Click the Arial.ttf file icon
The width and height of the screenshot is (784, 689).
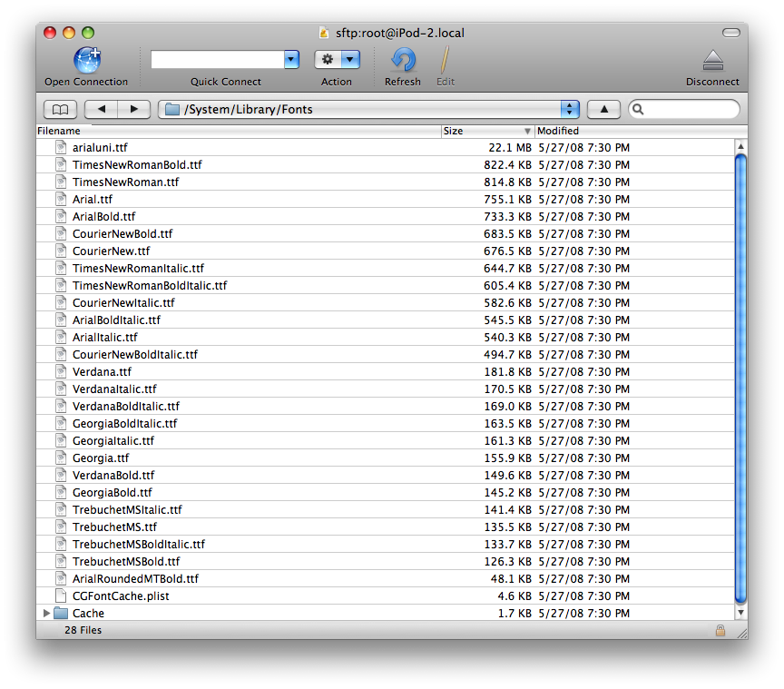[x=61, y=199]
